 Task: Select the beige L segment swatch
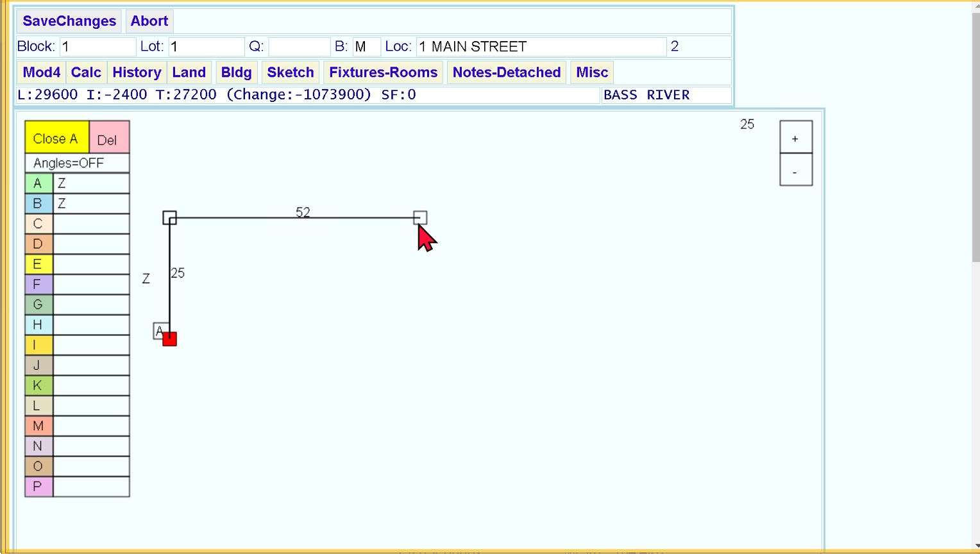click(x=38, y=405)
